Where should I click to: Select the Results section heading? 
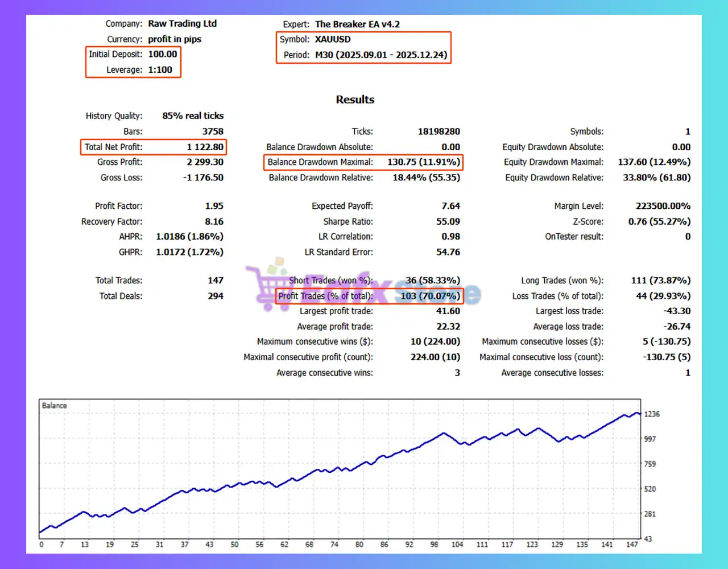tap(355, 99)
